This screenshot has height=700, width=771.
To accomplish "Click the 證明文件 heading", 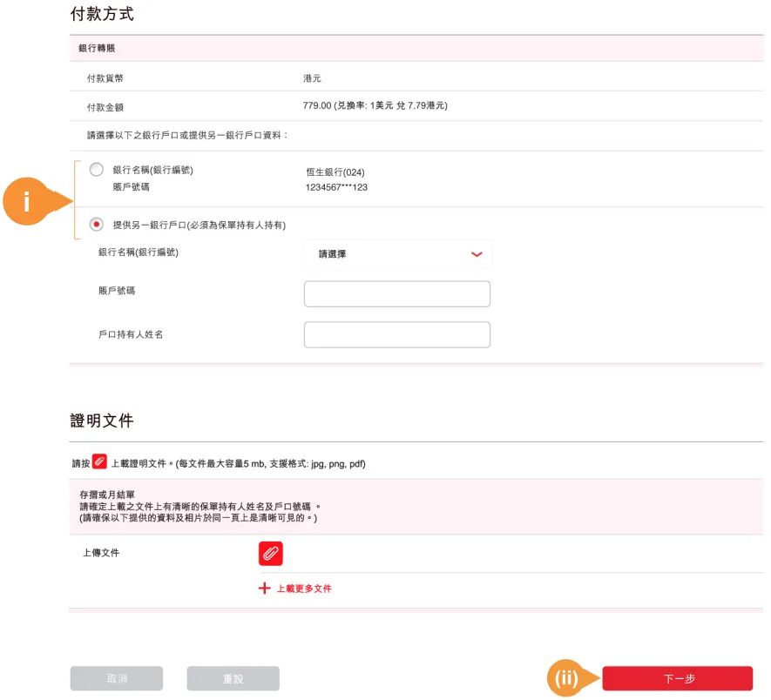I will click(102, 421).
